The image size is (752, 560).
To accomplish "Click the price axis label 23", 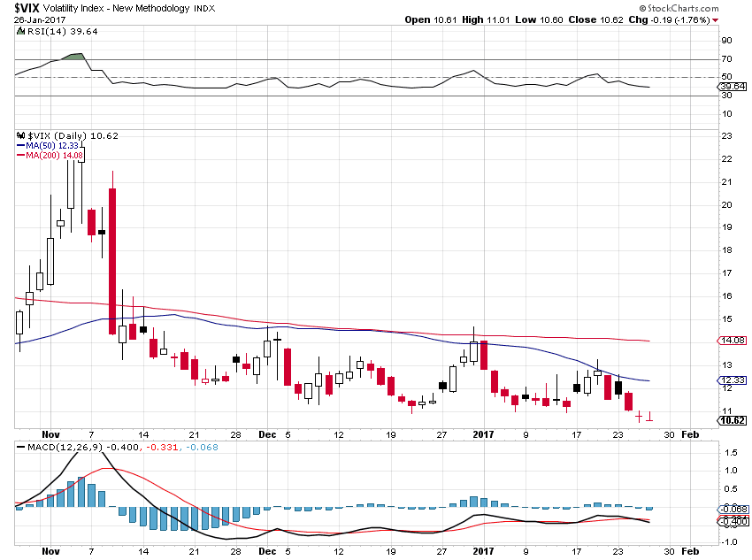I will click(x=726, y=136).
